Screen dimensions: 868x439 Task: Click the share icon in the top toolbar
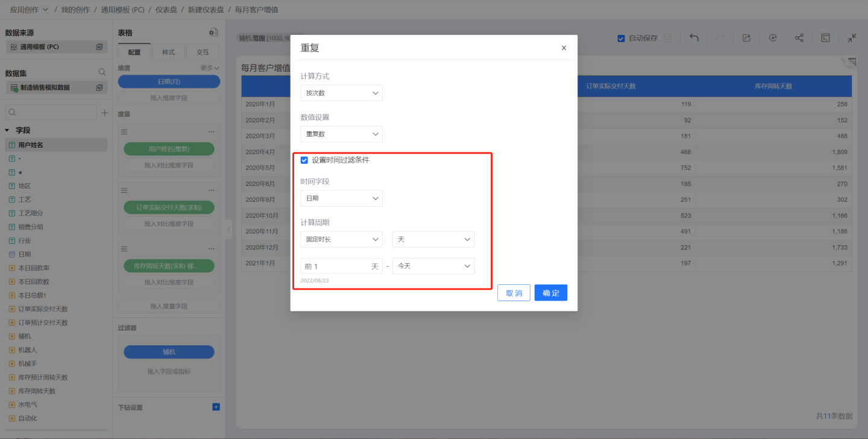[799, 38]
